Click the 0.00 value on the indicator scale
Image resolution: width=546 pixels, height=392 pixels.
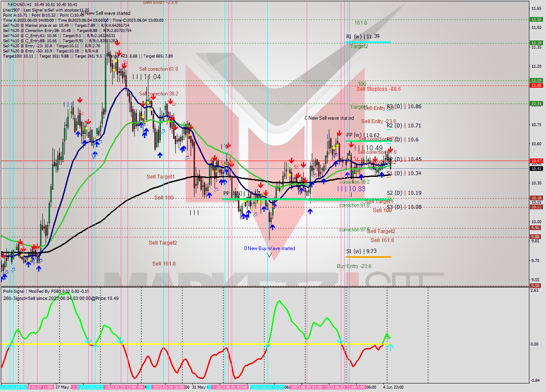tap(534, 344)
